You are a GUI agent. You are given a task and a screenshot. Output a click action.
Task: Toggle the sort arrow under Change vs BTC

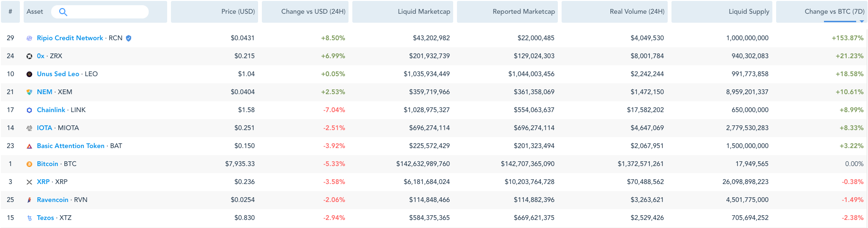click(862, 21)
